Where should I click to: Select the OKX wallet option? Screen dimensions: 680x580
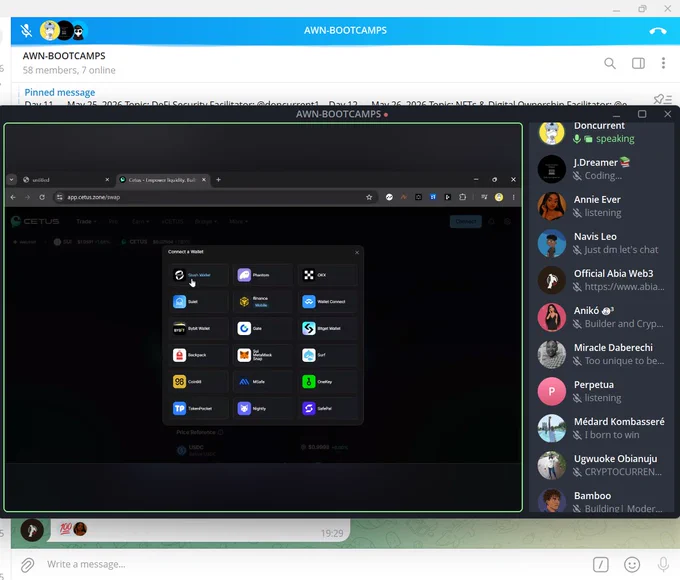(327, 275)
